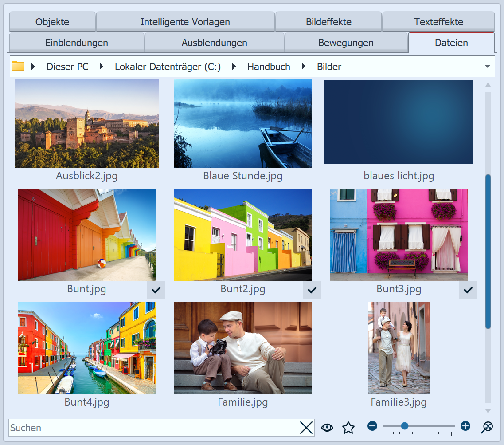Switch to the Einblendungen tab

tap(76, 43)
